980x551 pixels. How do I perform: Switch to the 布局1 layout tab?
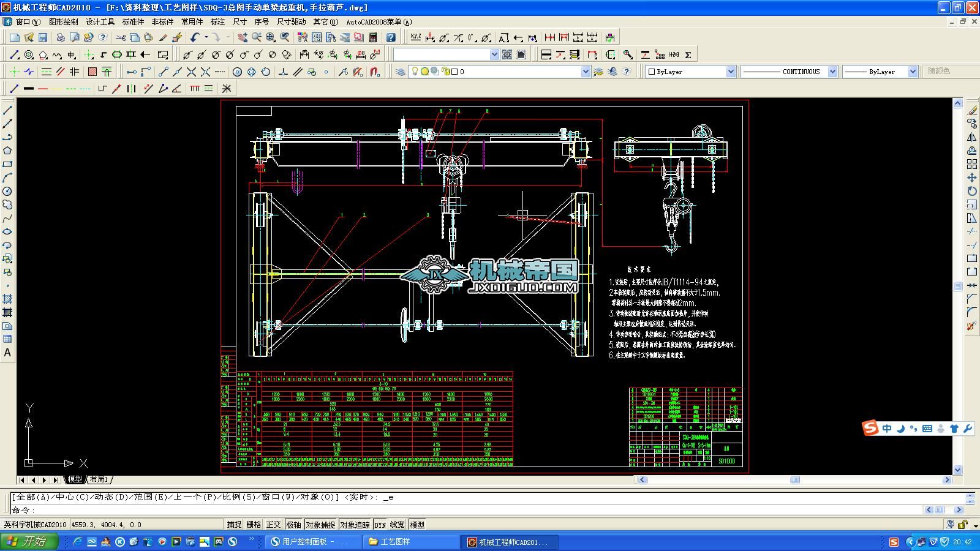[99, 480]
